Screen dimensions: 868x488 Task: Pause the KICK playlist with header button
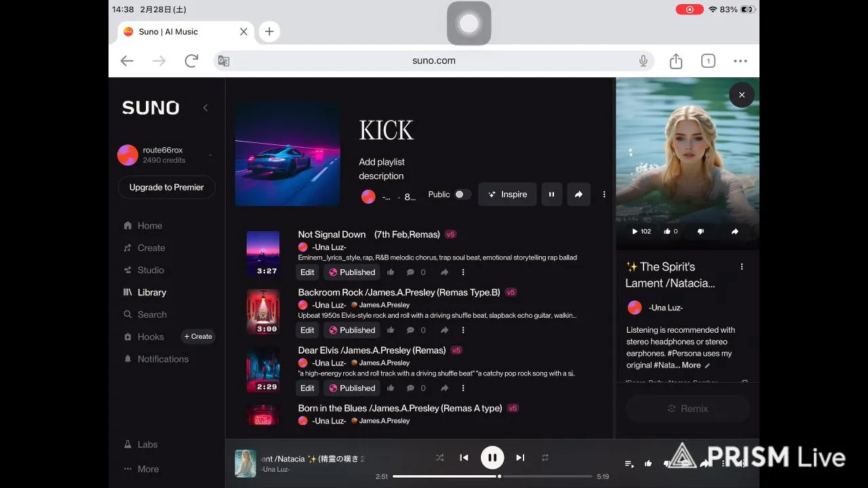click(551, 195)
